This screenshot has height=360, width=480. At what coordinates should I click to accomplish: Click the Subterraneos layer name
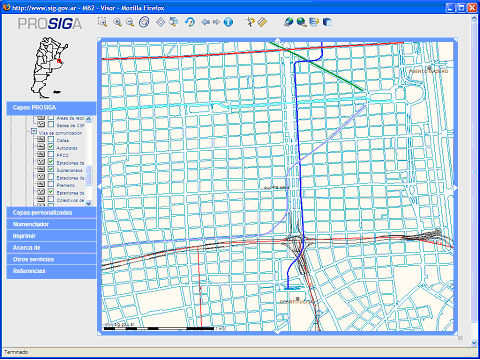(x=70, y=170)
